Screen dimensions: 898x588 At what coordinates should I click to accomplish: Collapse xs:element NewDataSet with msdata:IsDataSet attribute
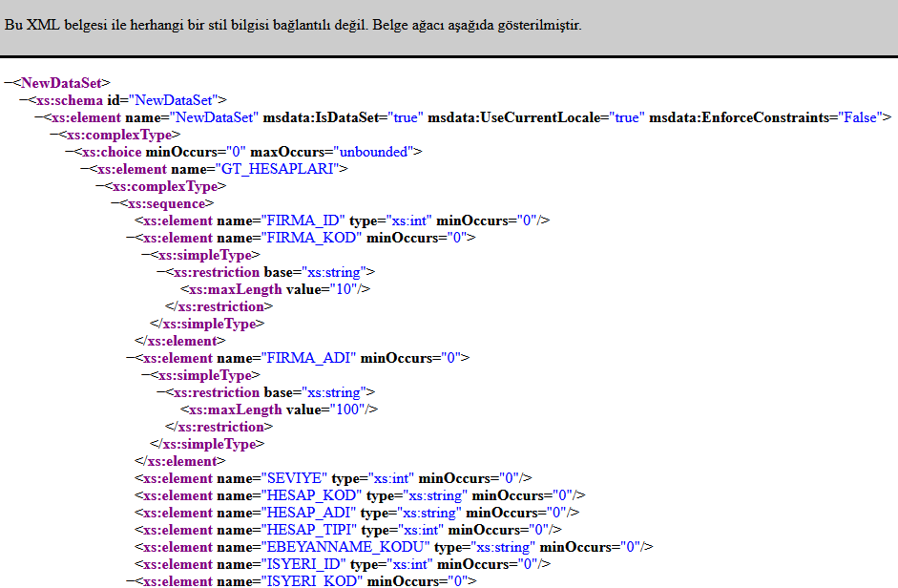[39, 117]
